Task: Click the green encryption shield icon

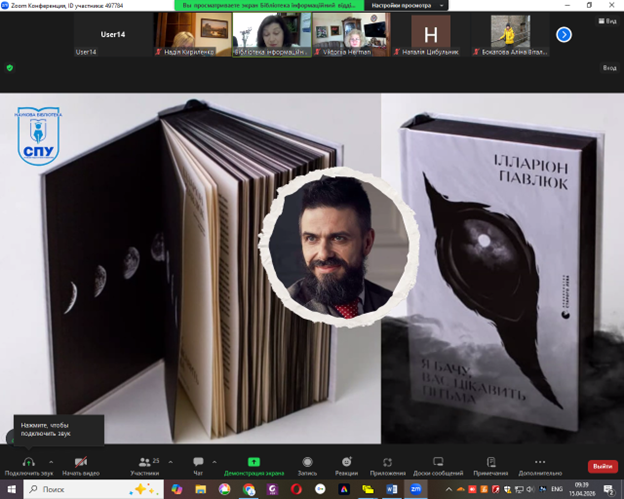Action: point(10,68)
